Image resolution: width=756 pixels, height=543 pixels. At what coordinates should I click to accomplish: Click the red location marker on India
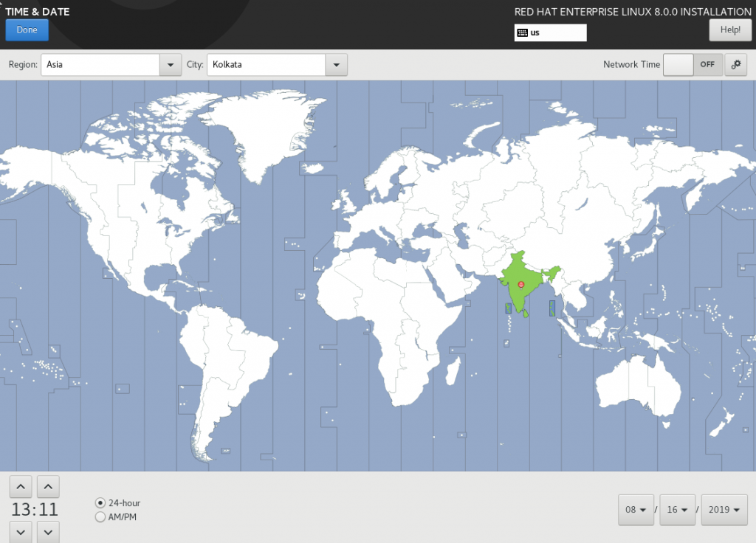pyautogui.click(x=521, y=284)
